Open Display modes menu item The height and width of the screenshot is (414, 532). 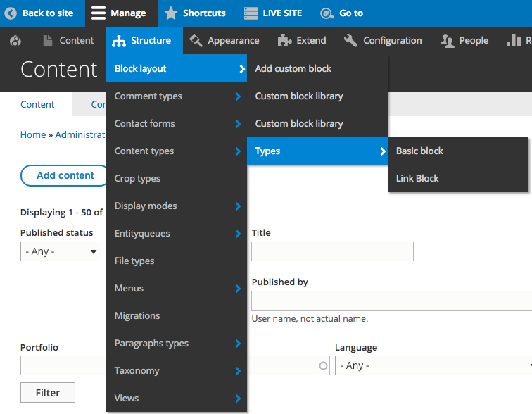pos(177,206)
